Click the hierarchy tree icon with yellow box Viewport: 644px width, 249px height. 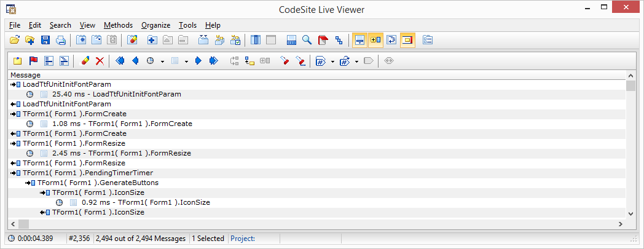click(x=249, y=61)
